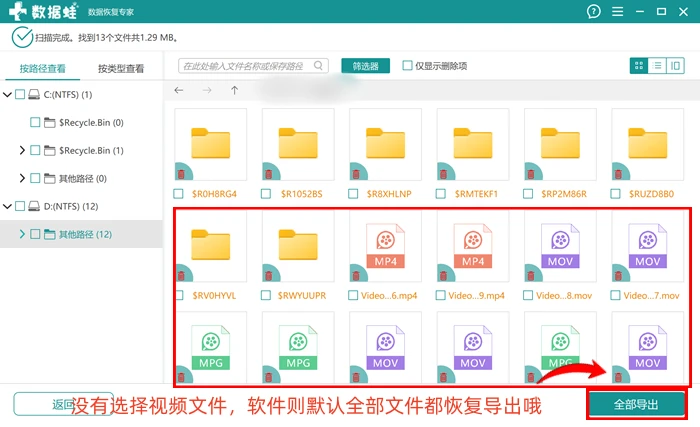700x427 pixels.
Task: Open the 筛选器 filter button
Action: [x=365, y=66]
